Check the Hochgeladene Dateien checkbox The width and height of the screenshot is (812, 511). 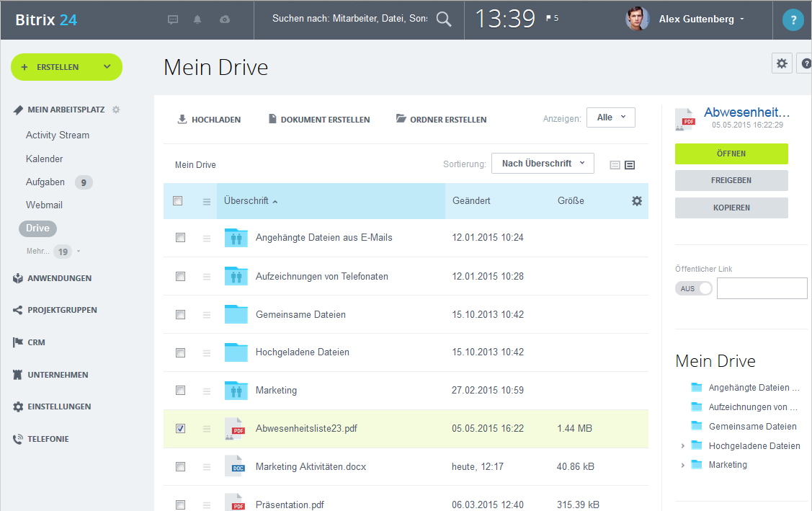(x=180, y=352)
